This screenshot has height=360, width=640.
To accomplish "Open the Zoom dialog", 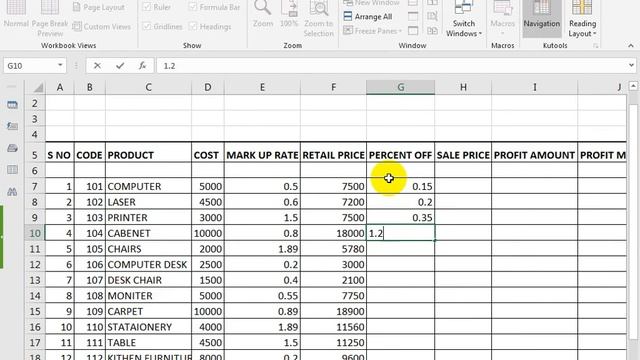I will pyautogui.click(x=262, y=15).
